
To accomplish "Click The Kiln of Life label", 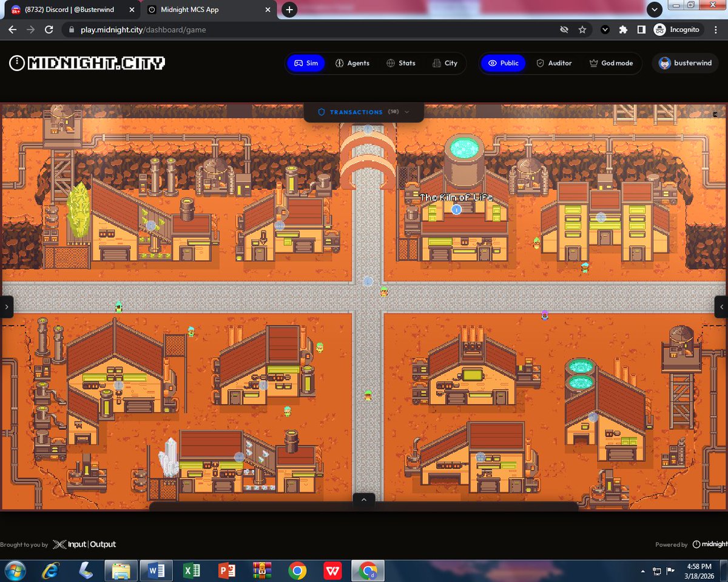I will tap(456, 198).
